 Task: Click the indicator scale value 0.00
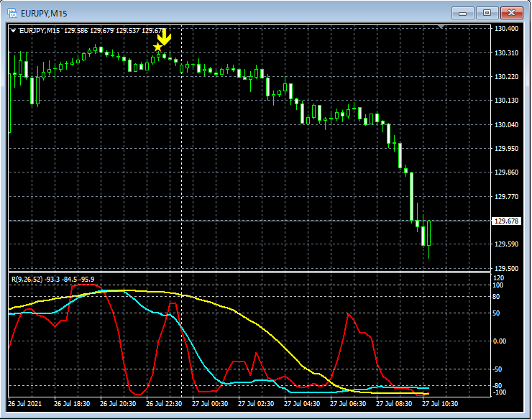pos(500,341)
